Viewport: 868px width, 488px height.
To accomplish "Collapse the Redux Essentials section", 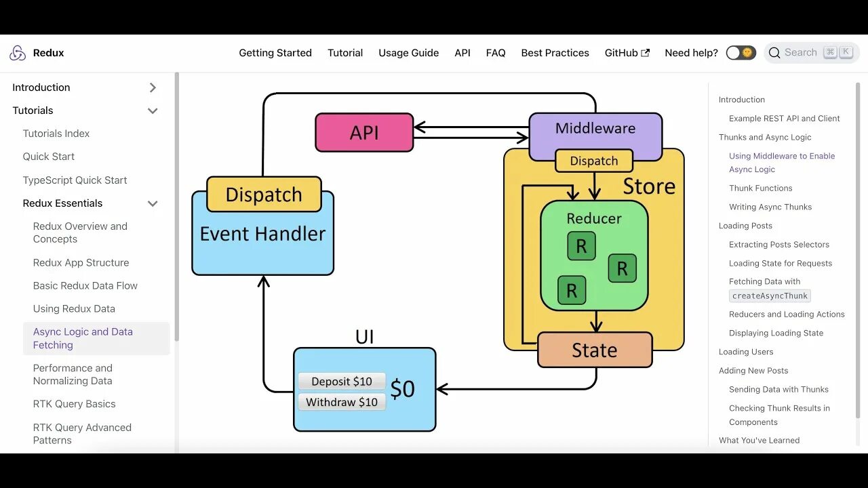I will pyautogui.click(x=153, y=203).
